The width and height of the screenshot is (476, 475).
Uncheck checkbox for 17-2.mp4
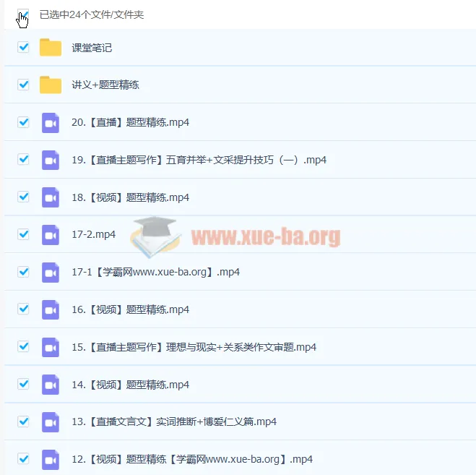pos(23,234)
